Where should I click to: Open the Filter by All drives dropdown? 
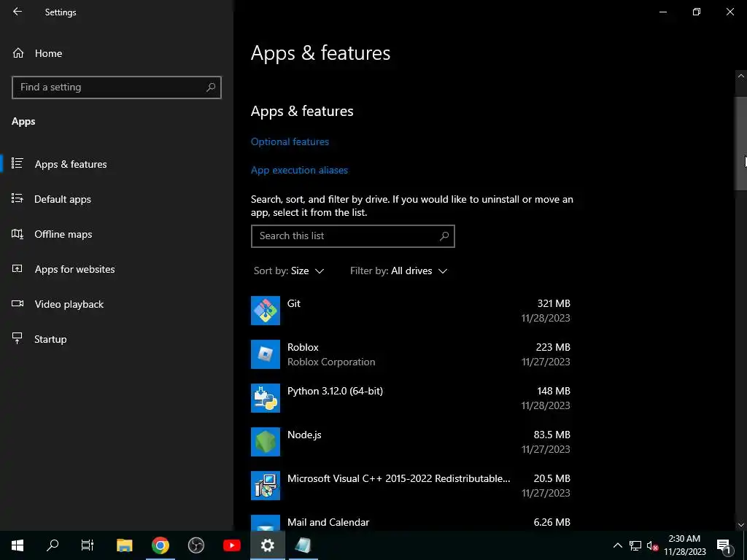(x=399, y=271)
